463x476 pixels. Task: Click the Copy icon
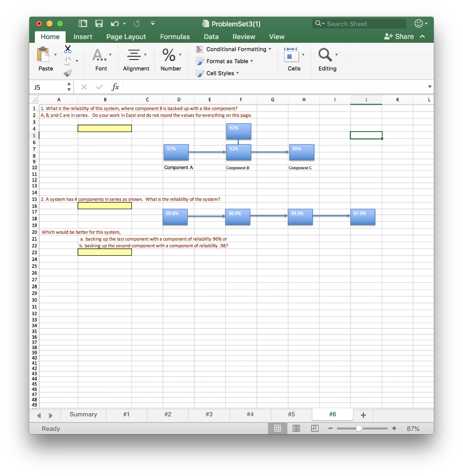tap(68, 61)
